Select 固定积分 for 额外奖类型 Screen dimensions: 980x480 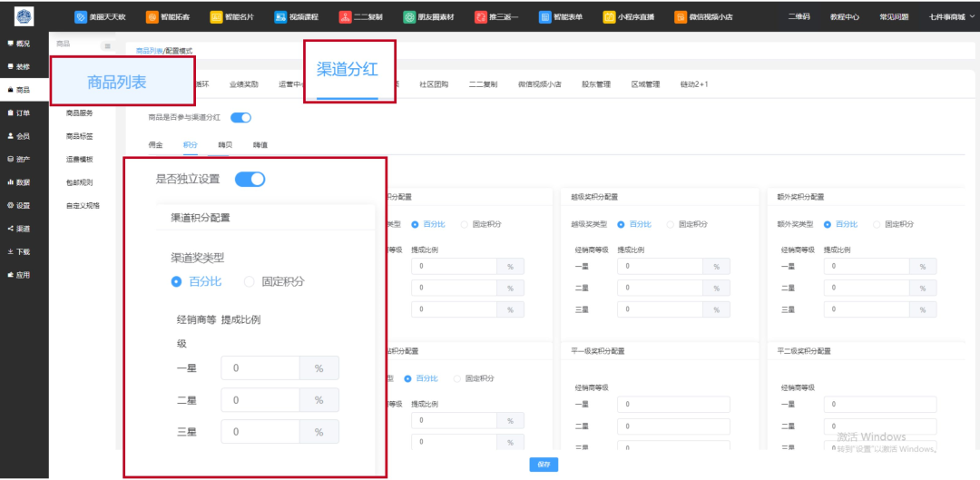tap(894, 224)
